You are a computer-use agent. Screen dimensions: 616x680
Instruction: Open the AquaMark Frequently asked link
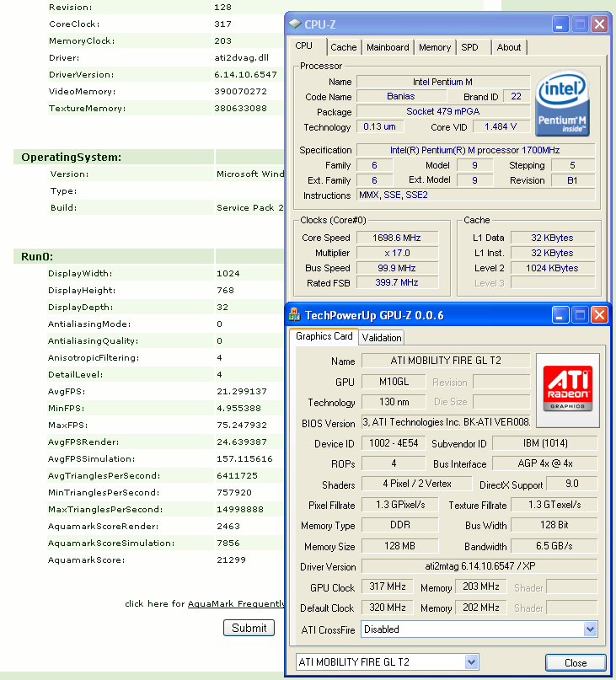click(236, 603)
